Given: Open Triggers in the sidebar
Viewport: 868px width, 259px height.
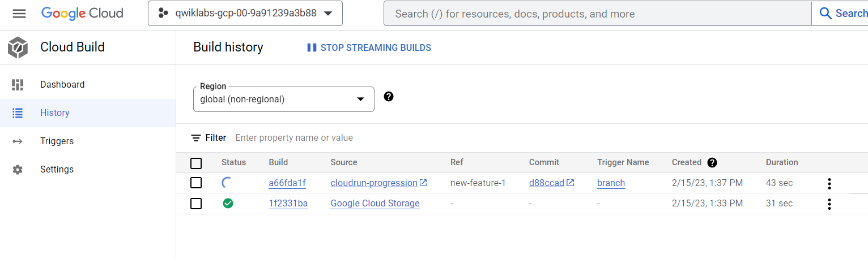Looking at the screenshot, I should 88,141.
